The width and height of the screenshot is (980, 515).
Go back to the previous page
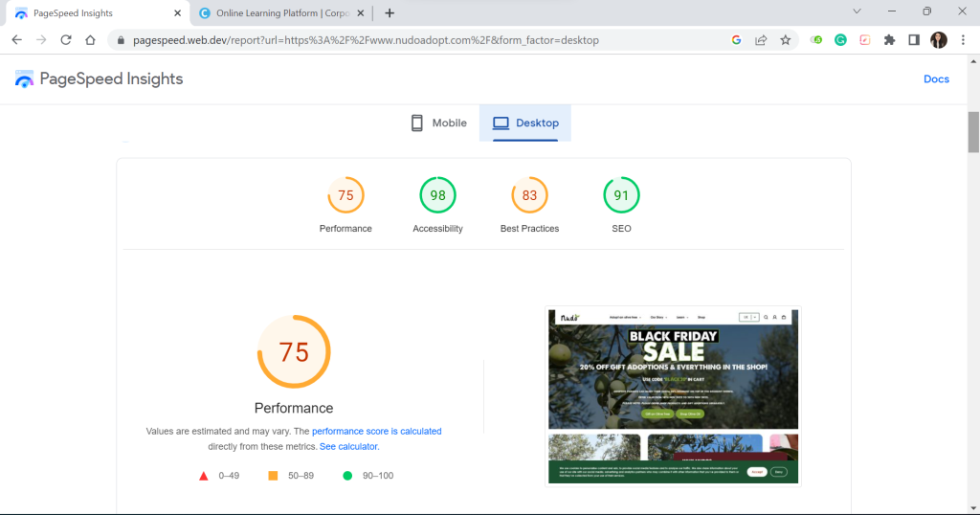[17, 40]
